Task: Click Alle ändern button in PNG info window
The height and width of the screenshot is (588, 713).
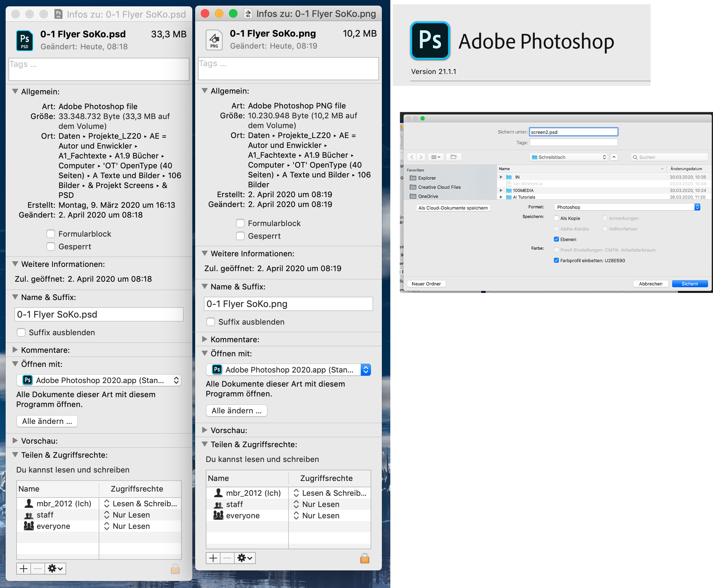Action: coord(236,411)
